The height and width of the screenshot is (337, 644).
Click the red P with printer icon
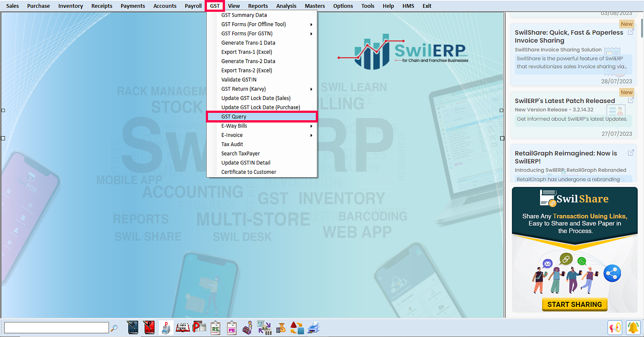(199, 327)
